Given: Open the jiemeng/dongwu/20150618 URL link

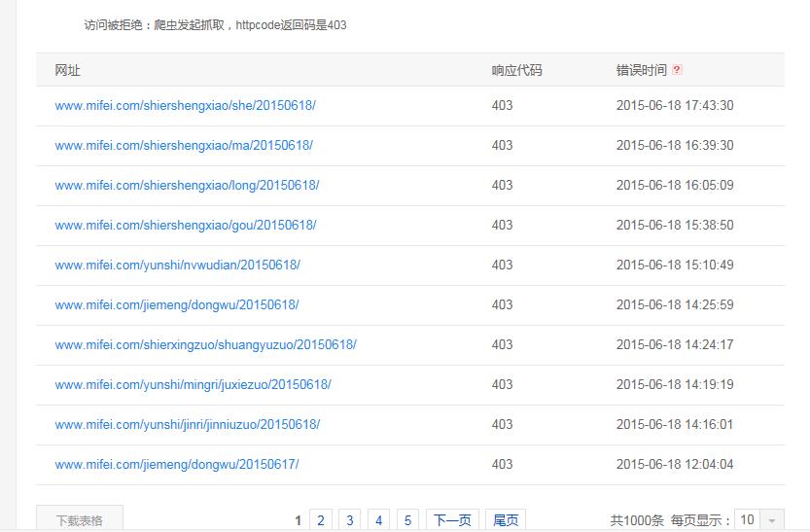Looking at the screenshot, I should tap(176, 304).
